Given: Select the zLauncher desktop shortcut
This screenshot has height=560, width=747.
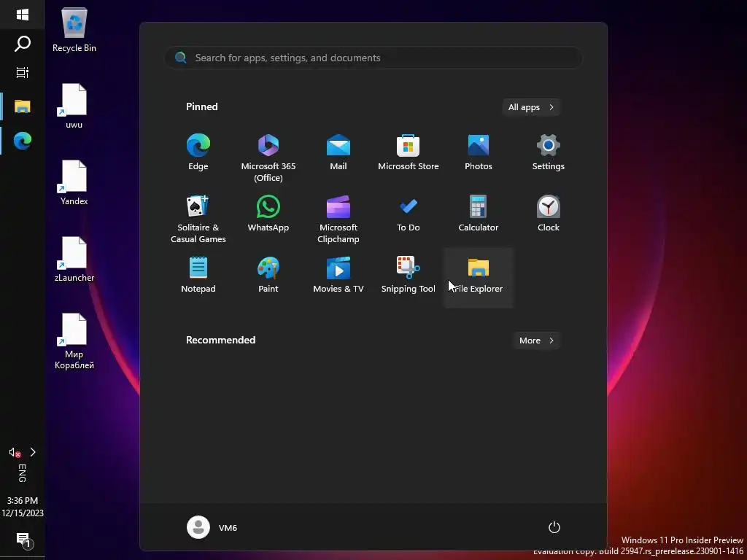Looking at the screenshot, I should [74, 260].
